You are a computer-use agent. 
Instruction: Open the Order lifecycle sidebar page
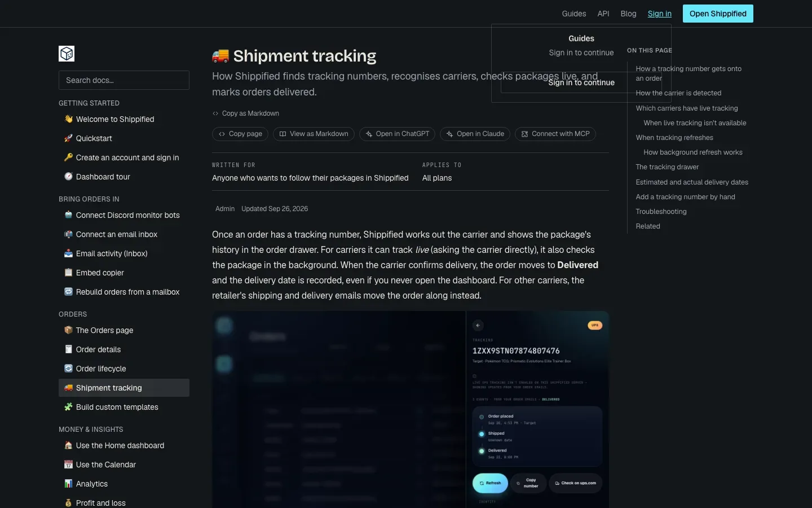[x=124, y=369]
